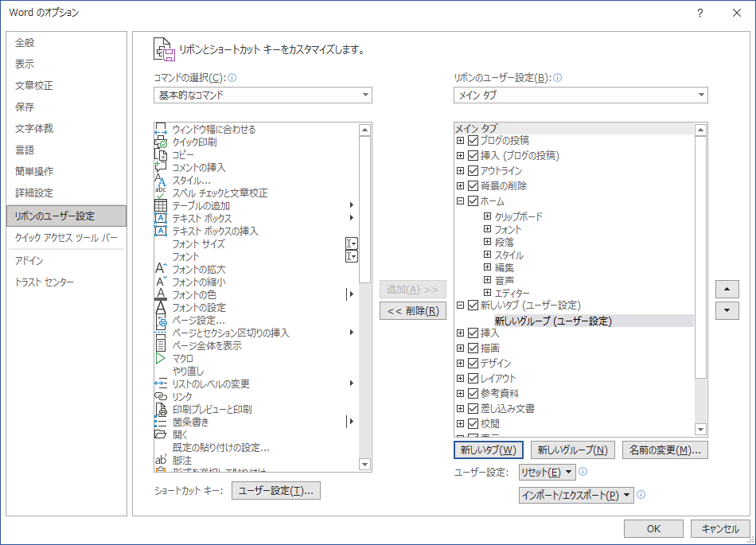Screen dimensions: 756x545
Task: Click the command list scrollbar thumb
Action: 365,209
